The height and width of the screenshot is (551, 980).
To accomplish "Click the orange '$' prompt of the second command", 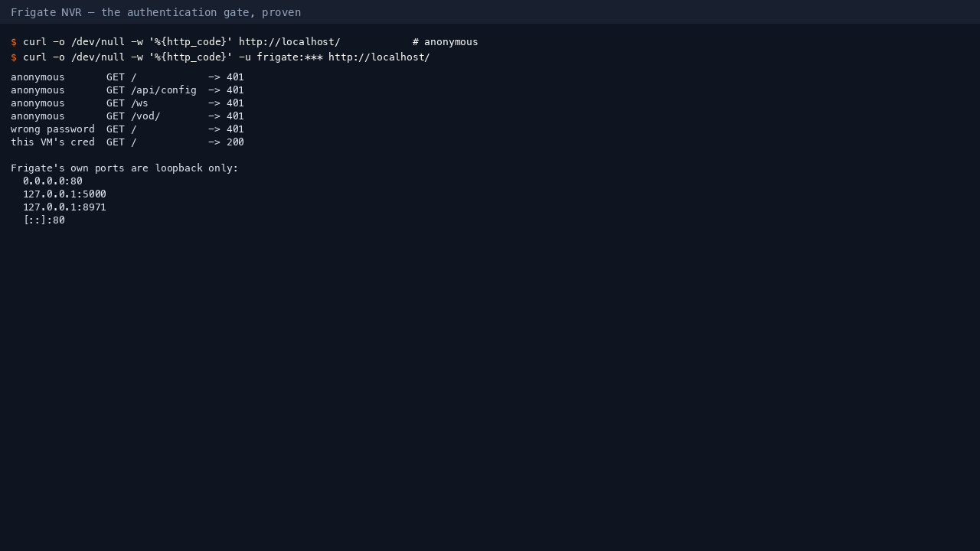I will click(x=14, y=57).
